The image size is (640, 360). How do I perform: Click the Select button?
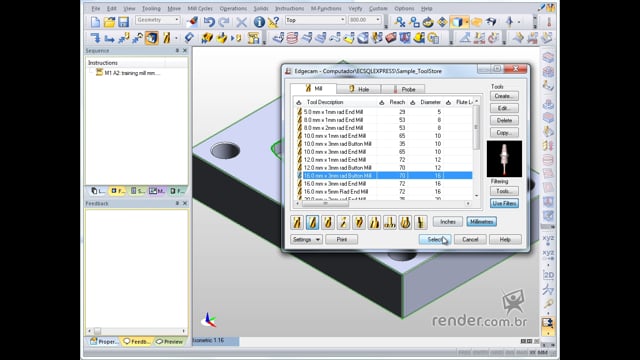[x=435, y=240]
